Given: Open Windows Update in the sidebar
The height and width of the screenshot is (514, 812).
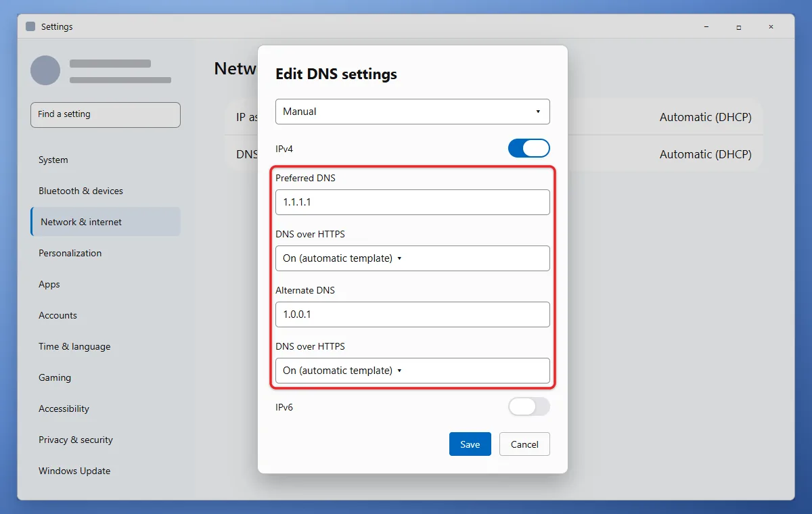Looking at the screenshot, I should point(106,471).
